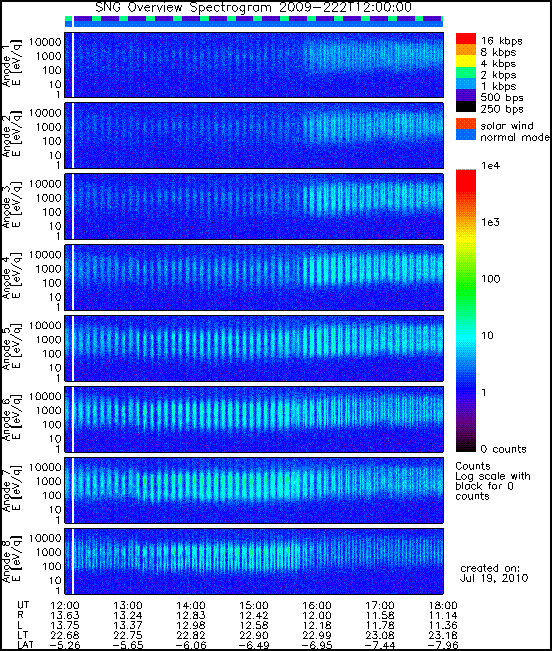Click the solar wind mode swatch
552x651 pixels.
pyautogui.click(x=466, y=124)
